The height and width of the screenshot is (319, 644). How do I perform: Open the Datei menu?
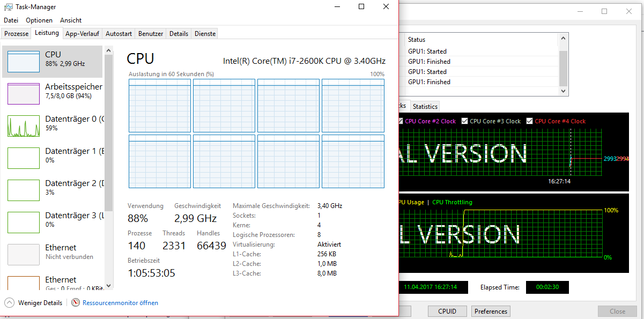coord(11,20)
